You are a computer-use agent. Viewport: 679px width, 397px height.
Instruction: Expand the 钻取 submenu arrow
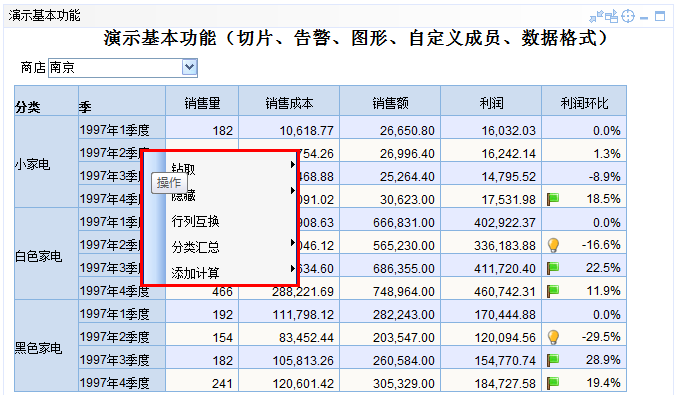[x=293, y=165]
